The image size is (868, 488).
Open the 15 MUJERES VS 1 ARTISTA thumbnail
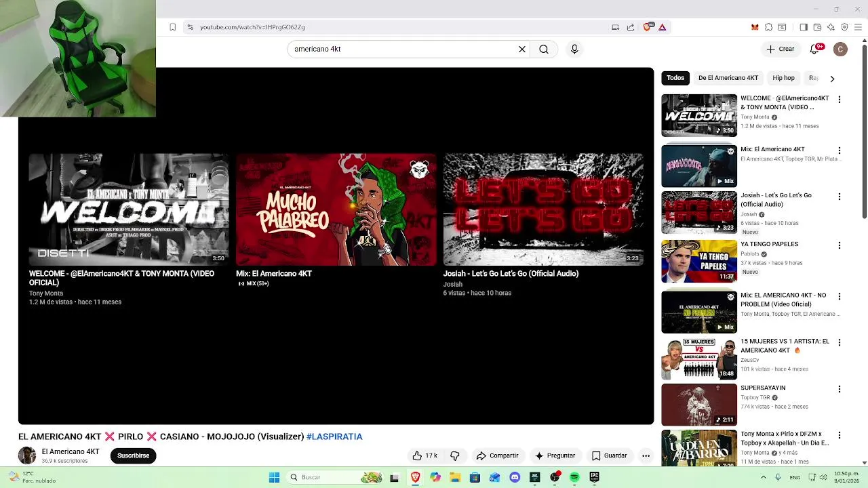[699, 359]
